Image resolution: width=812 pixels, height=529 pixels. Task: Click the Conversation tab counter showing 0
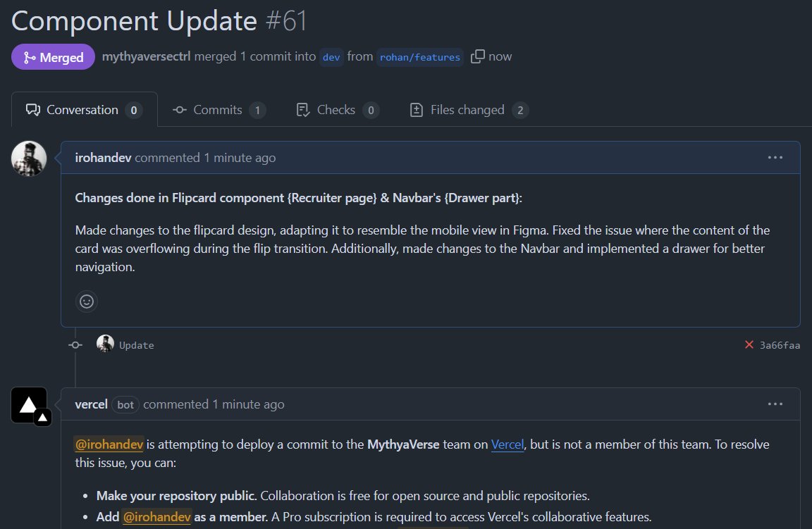pos(134,111)
